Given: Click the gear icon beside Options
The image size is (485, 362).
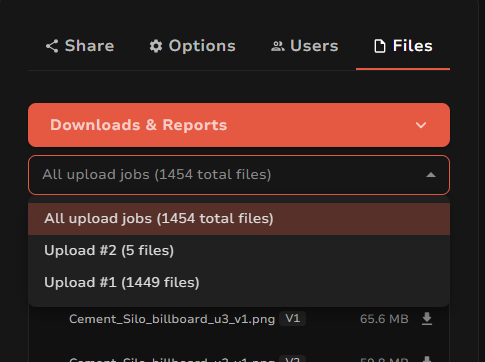Looking at the screenshot, I should 156,46.
